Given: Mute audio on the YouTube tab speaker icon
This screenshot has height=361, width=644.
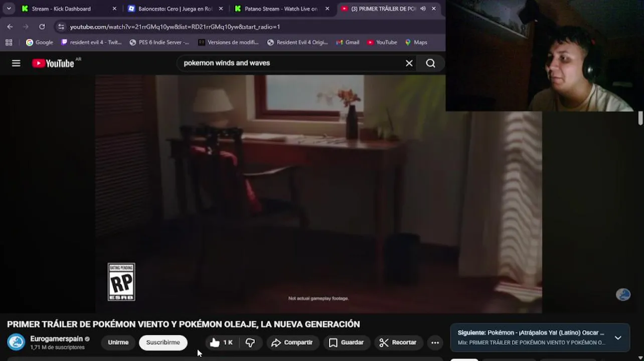Looking at the screenshot, I should click(423, 9).
